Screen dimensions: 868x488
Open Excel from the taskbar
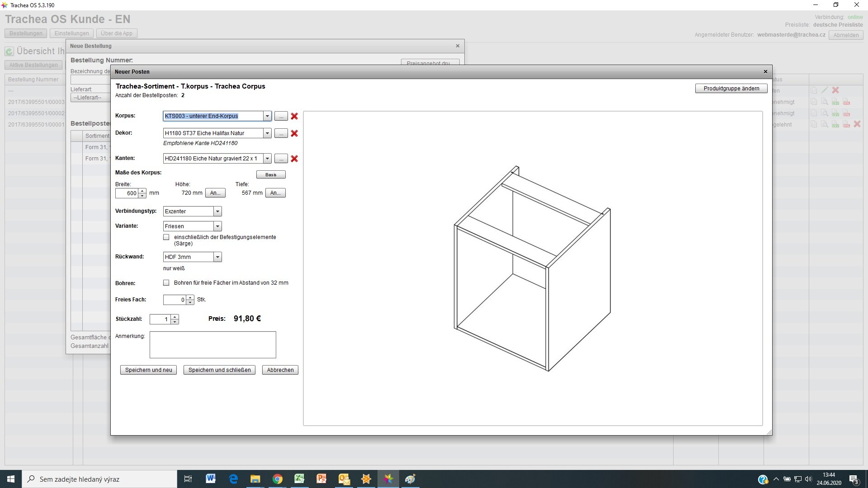pyautogui.click(x=299, y=479)
